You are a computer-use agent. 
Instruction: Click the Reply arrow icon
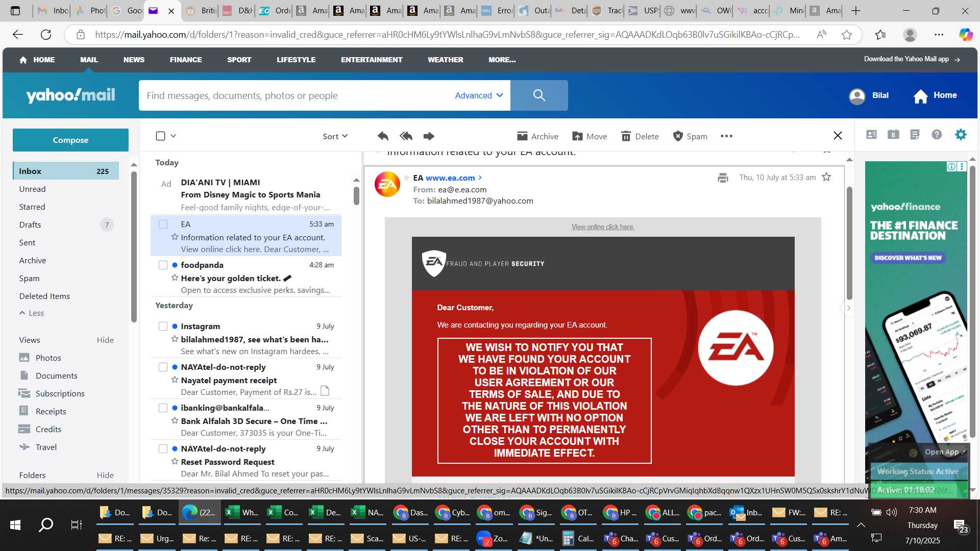click(383, 136)
